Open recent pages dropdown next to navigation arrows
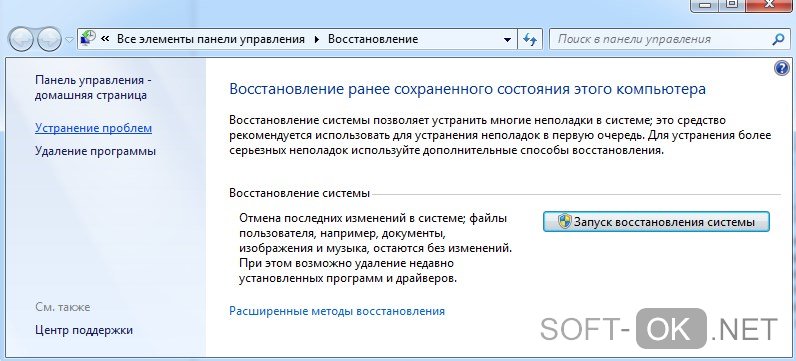 click(x=70, y=40)
